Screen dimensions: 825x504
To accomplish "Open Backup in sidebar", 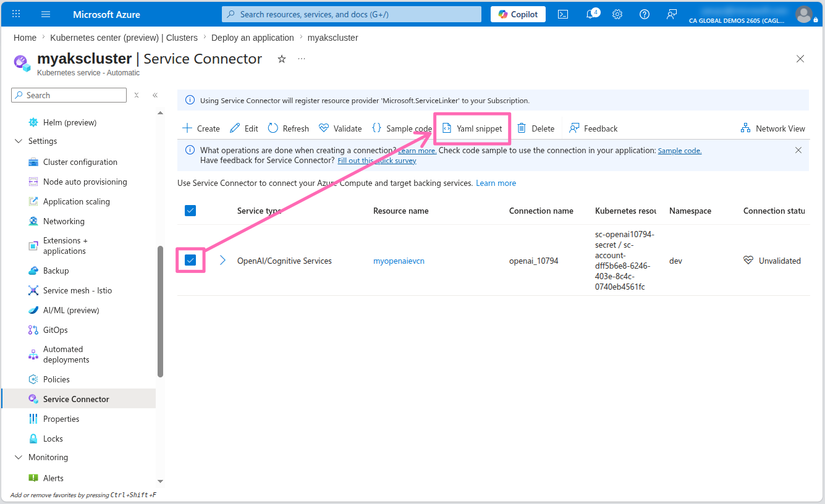I will (56, 271).
